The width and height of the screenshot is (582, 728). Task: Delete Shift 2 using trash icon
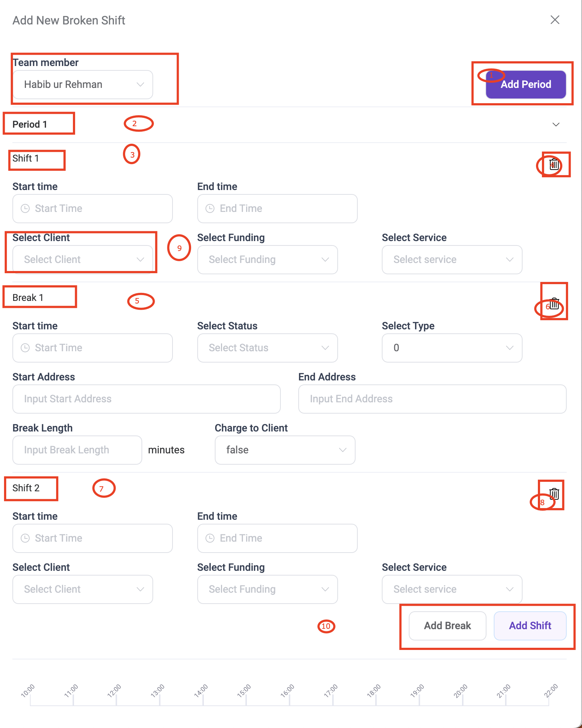(554, 494)
